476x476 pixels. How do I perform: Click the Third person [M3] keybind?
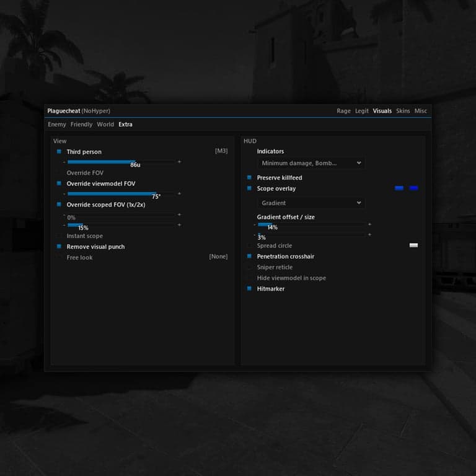[x=221, y=151]
